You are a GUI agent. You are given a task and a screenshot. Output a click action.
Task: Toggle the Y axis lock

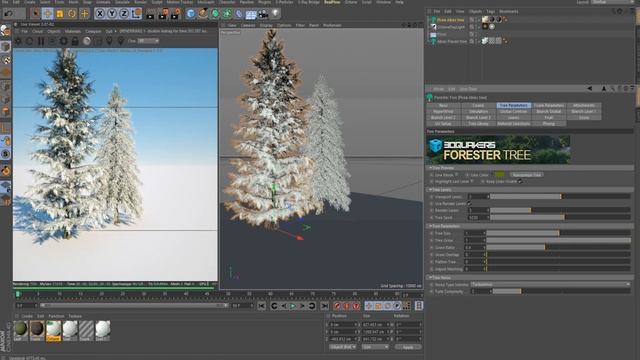click(x=112, y=14)
